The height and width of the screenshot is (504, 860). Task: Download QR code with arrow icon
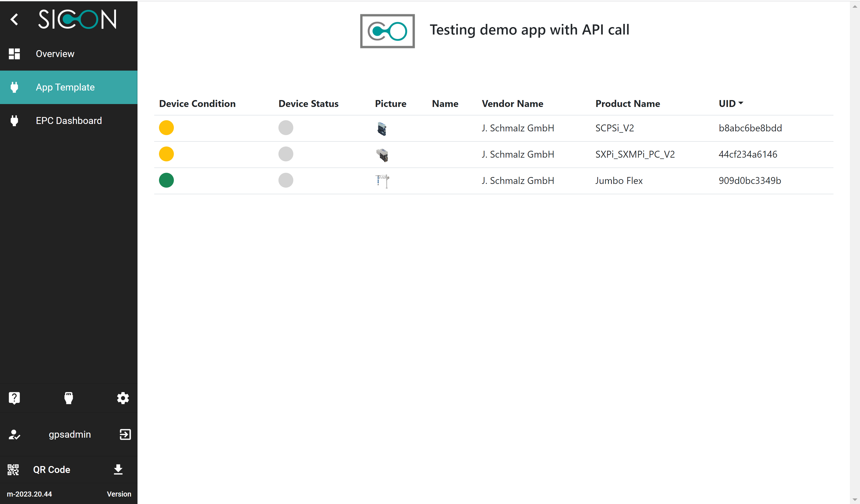pos(118,469)
